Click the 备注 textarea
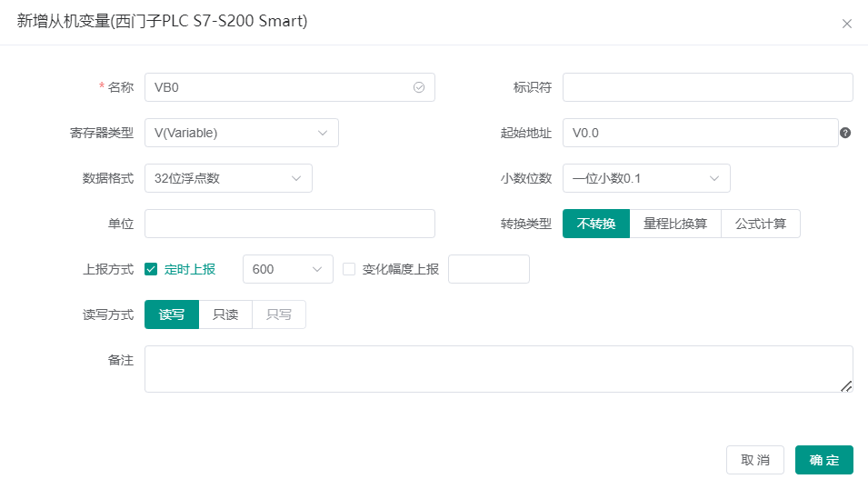This screenshot has height=489, width=868. [x=499, y=369]
